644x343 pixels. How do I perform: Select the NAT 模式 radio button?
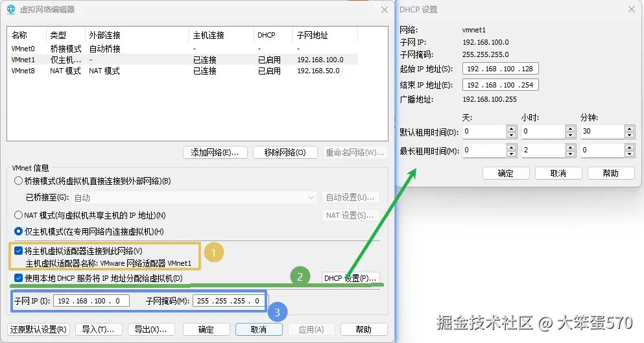click(x=18, y=215)
